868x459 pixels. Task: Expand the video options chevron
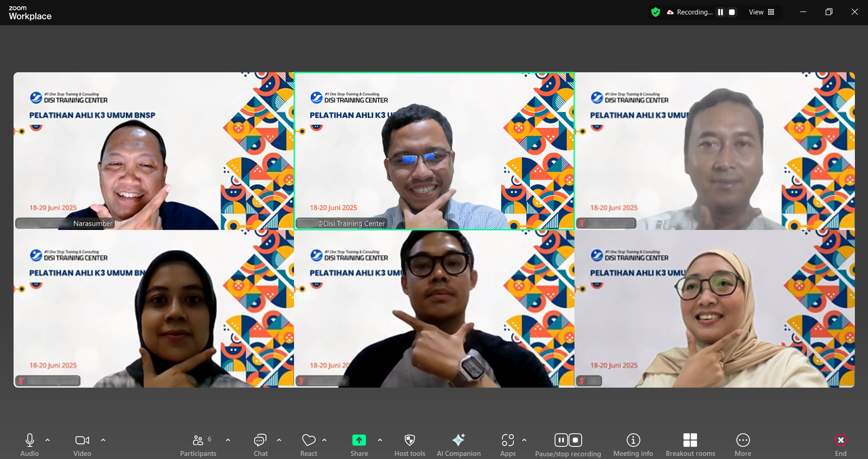point(103,440)
